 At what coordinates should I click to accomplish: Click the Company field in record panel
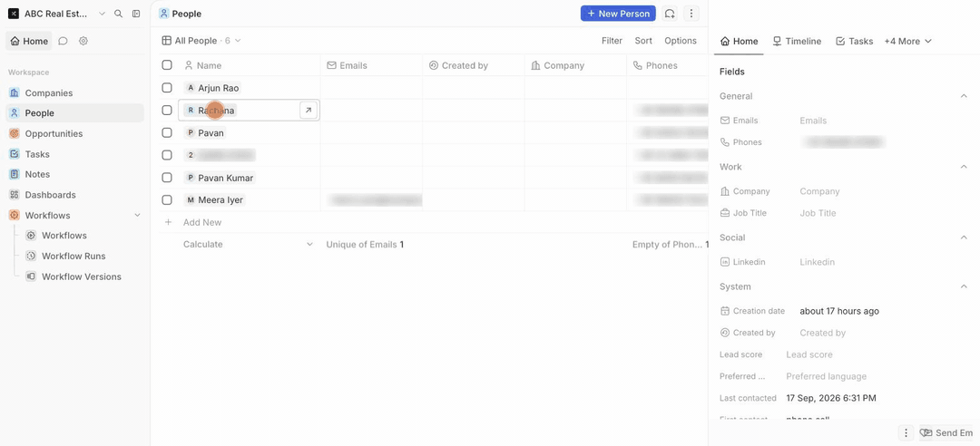(x=819, y=192)
